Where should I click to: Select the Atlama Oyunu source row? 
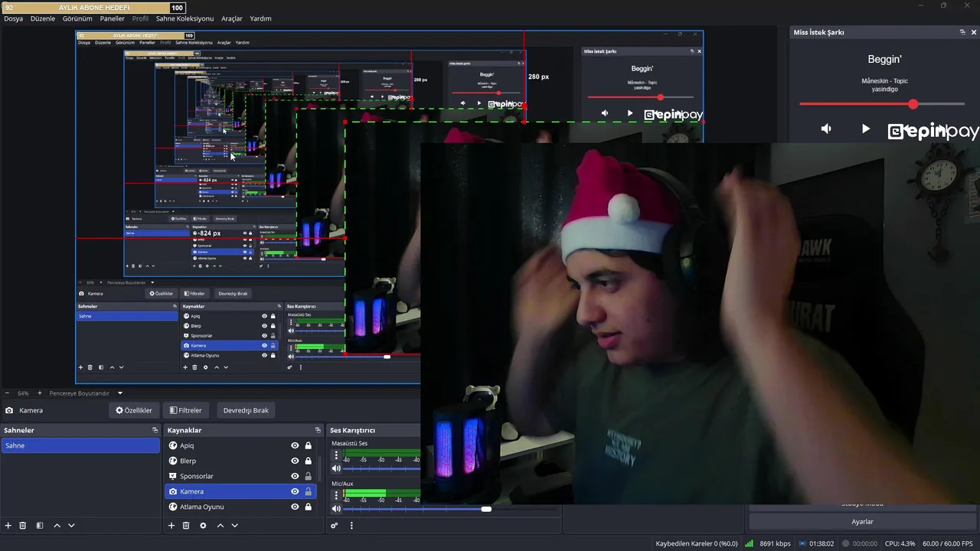pyautogui.click(x=240, y=507)
